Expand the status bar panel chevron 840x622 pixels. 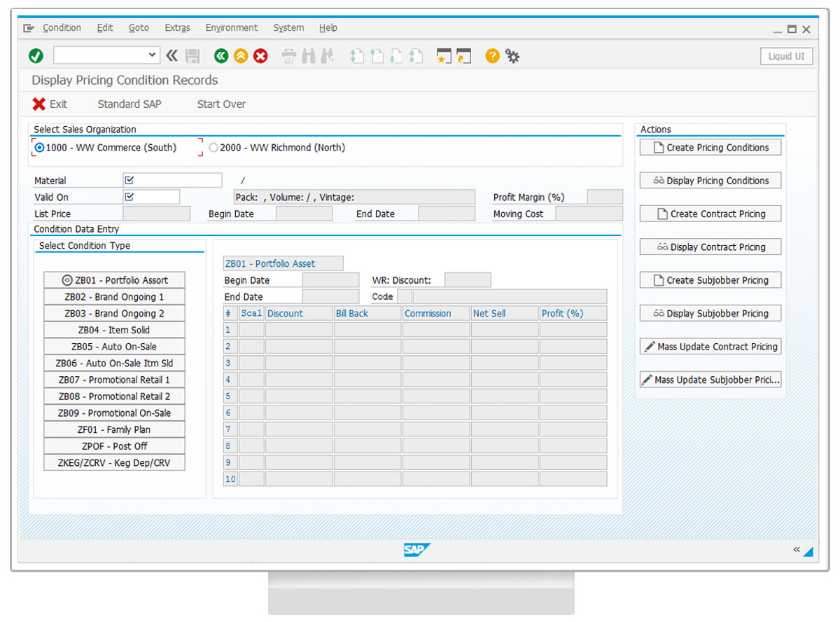point(796,550)
